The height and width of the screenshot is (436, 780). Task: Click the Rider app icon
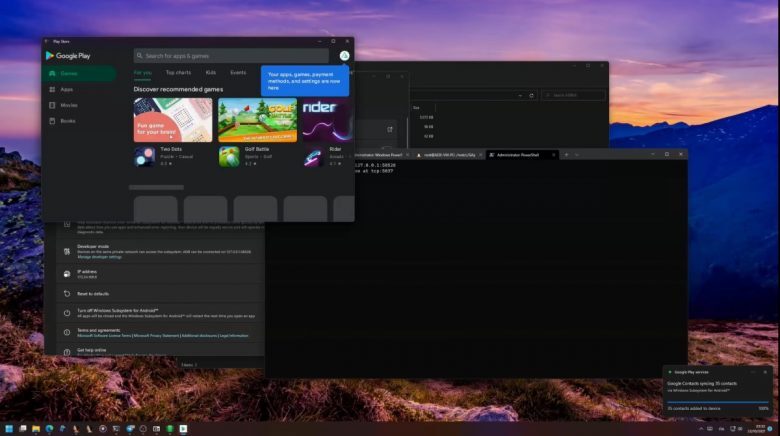point(313,157)
